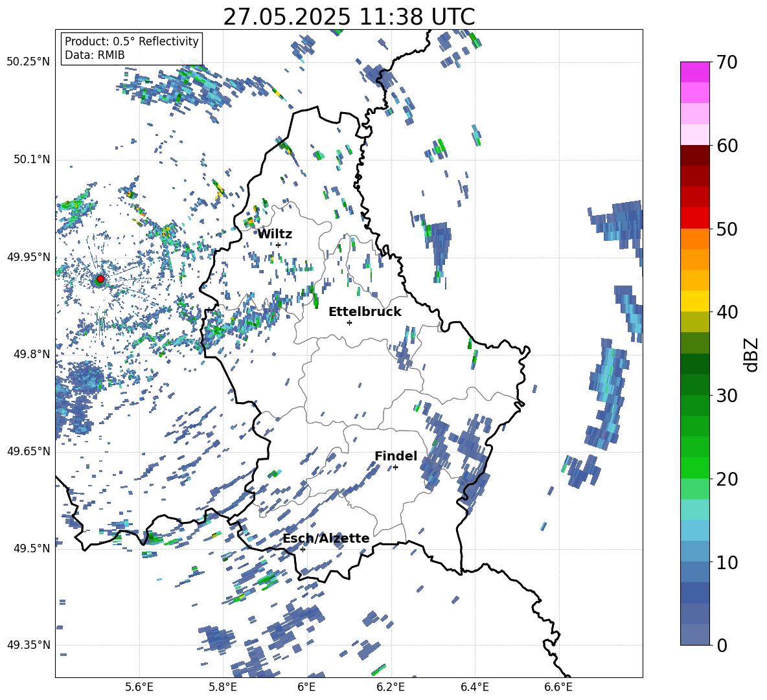The width and height of the screenshot is (767, 700).
Task: Click the yellow 40 dBZ colorbar segment
Action: [x=694, y=301]
